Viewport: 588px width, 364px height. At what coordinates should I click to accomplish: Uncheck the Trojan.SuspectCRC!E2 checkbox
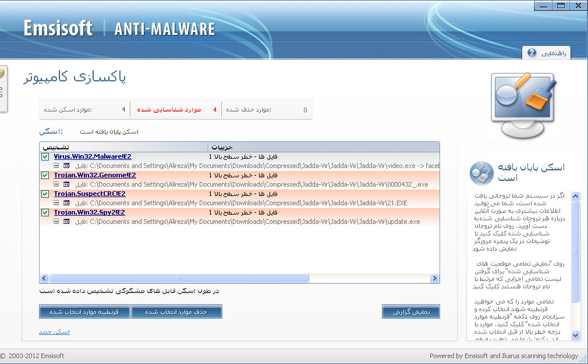[45, 194]
